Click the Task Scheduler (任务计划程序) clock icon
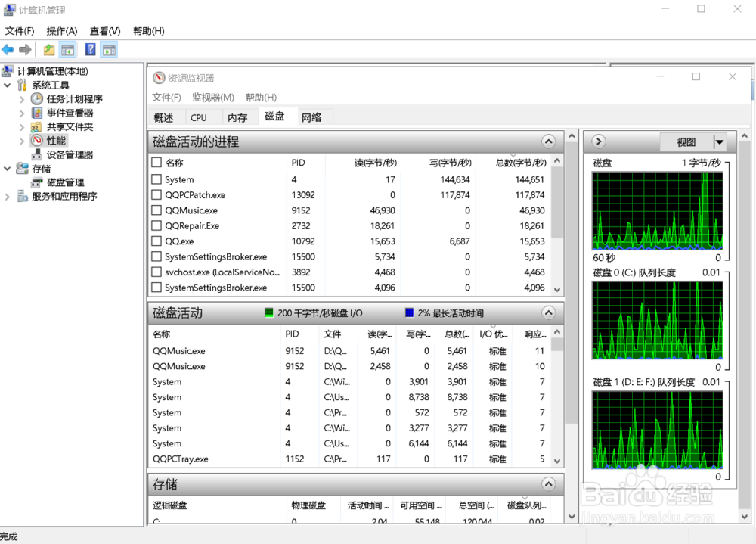Screen dimensions: 756x544 tap(36, 99)
